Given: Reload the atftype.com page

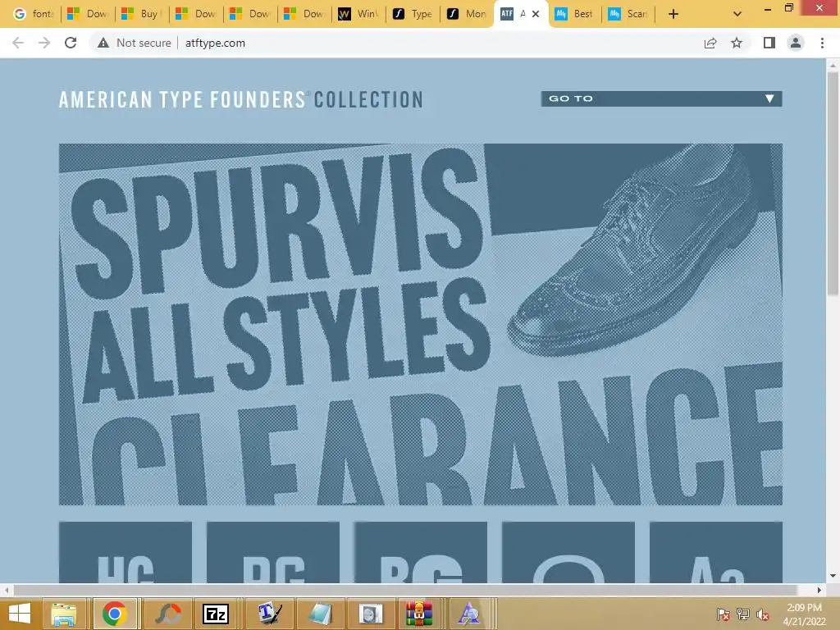Looking at the screenshot, I should [x=71, y=43].
